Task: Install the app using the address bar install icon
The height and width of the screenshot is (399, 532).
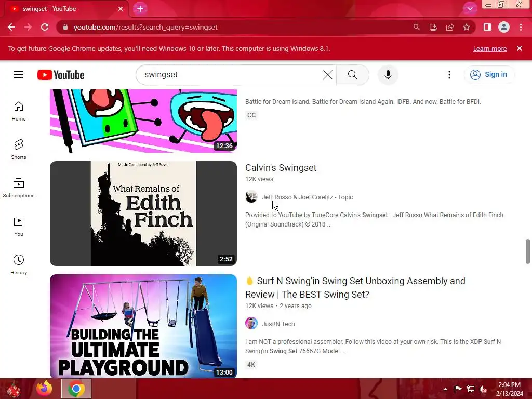Action: click(433, 27)
